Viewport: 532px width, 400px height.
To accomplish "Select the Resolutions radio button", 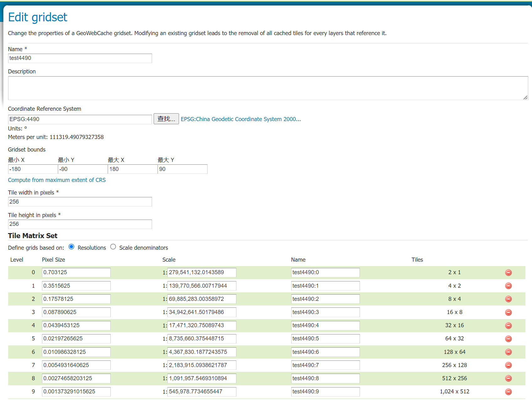I will click(71, 247).
